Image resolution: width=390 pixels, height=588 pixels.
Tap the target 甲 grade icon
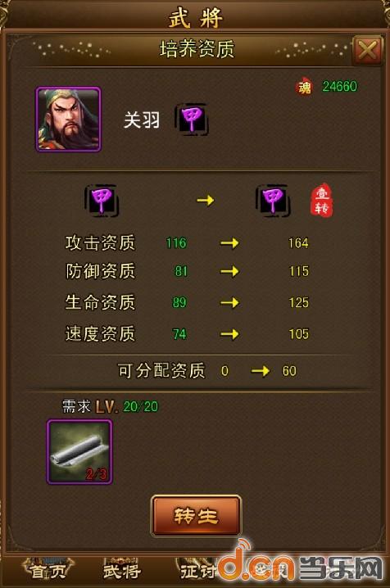tap(273, 201)
